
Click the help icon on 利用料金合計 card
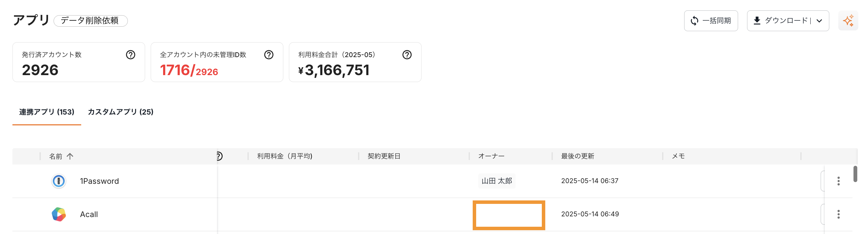407,55
